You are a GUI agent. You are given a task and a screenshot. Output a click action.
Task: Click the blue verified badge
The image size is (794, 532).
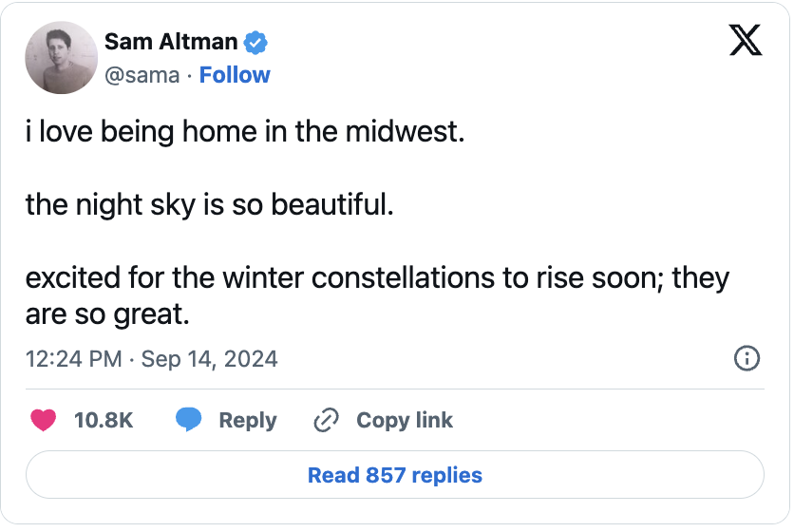coord(256,42)
